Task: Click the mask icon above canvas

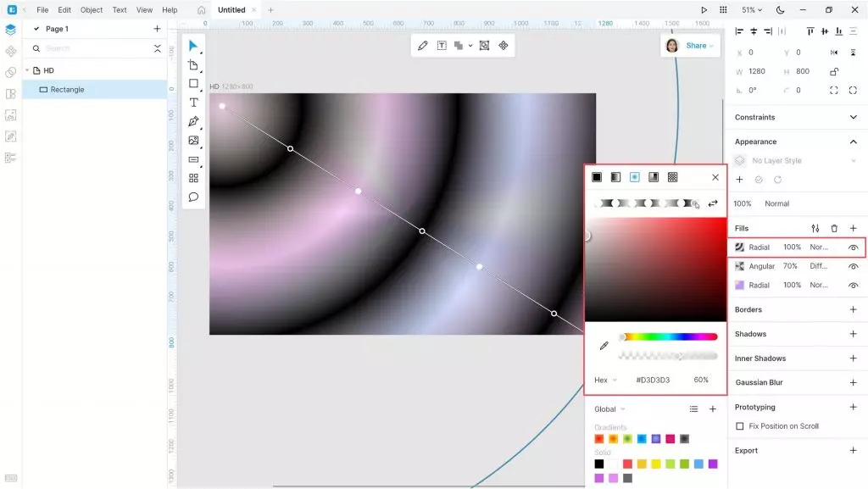Action: tap(484, 46)
